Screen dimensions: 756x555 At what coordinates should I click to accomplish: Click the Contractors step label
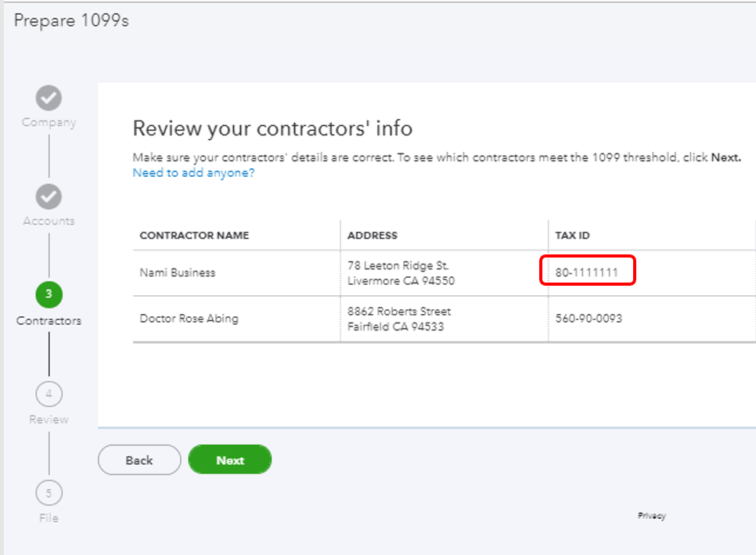tap(49, 321)
